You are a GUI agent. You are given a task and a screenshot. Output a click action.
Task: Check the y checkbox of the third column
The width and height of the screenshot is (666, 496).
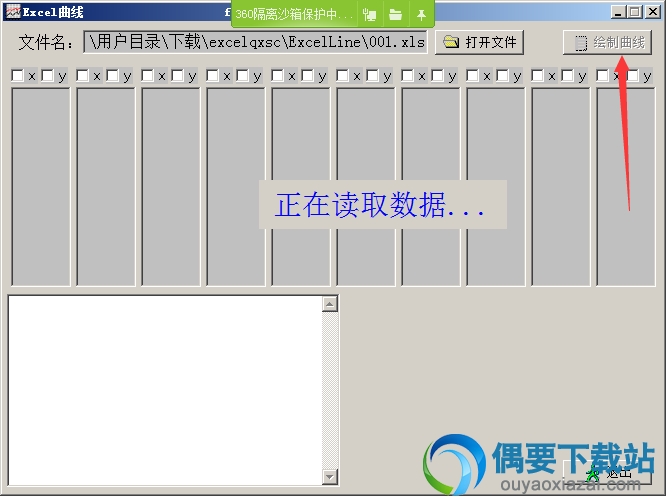(x=178, y=76)
